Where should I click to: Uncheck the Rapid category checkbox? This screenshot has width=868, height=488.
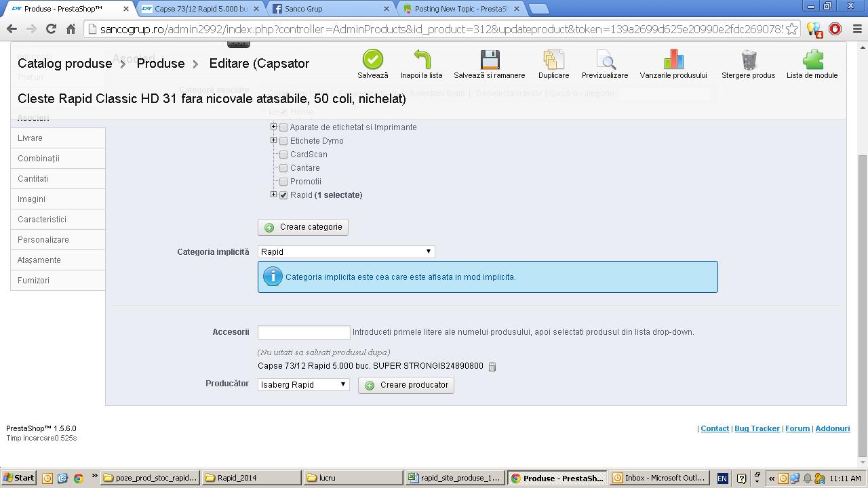283,195
